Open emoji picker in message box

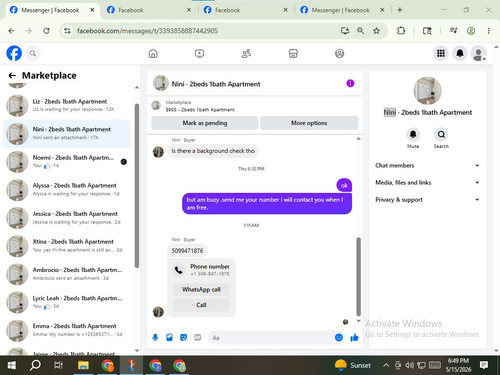339,338
